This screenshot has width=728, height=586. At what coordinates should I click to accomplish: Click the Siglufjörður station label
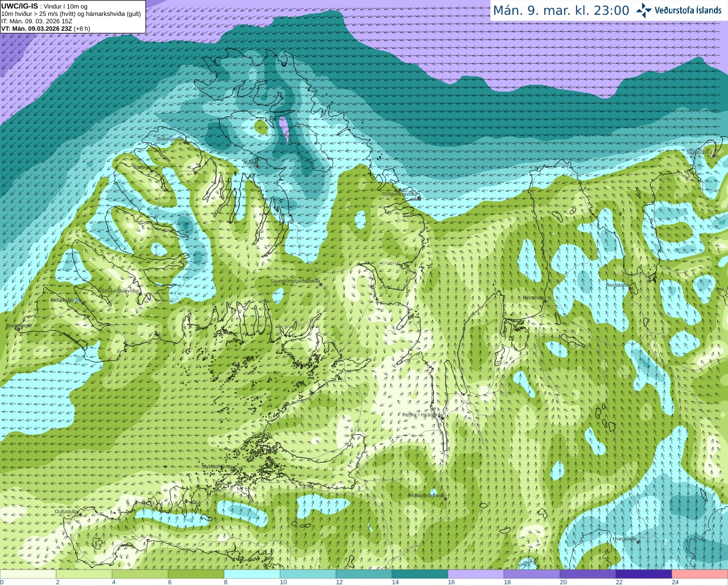coord(699,152)
